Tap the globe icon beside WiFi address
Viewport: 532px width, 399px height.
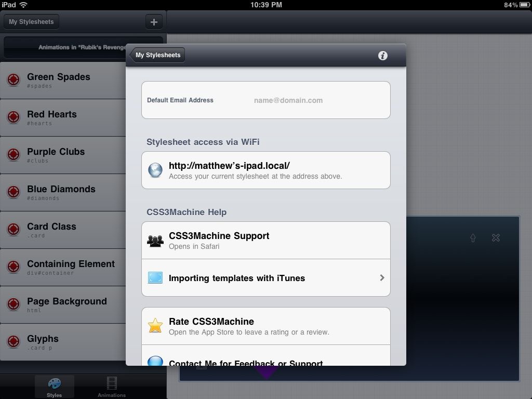click(x=155, y=170)
